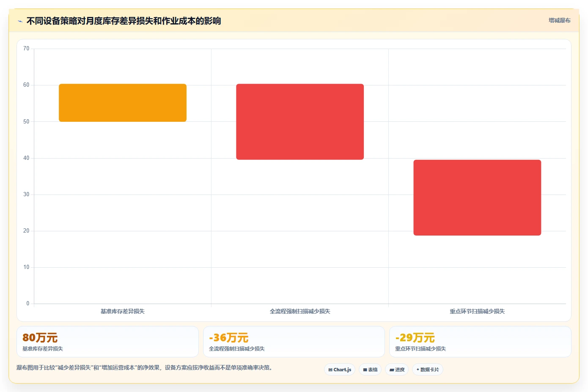Click the footer note starting with 瀑布图用于比较
This screenshot has width=588, height=392.
pyautogui.click(x=145, y=368)
